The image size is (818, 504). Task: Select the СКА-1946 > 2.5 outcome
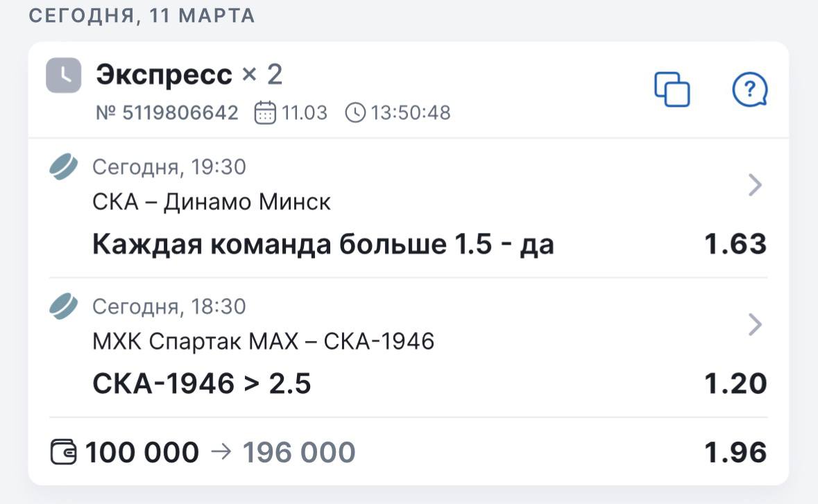pos(202,383)
